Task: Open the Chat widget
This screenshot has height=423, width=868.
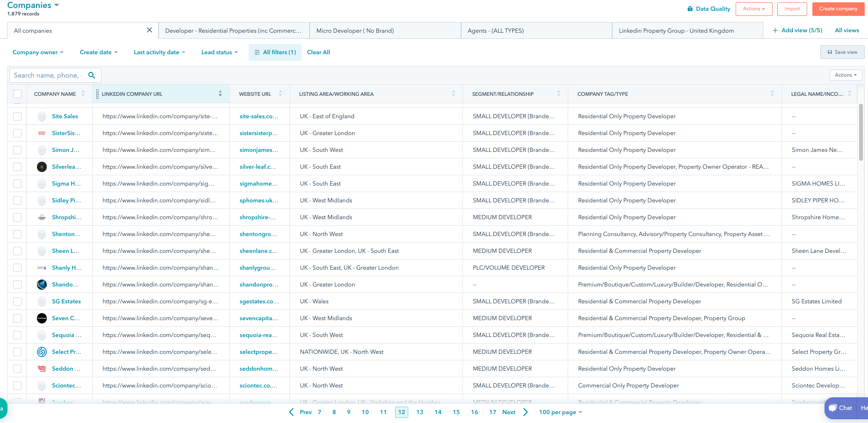Action: pyautogui.click(x=840, y=408)
